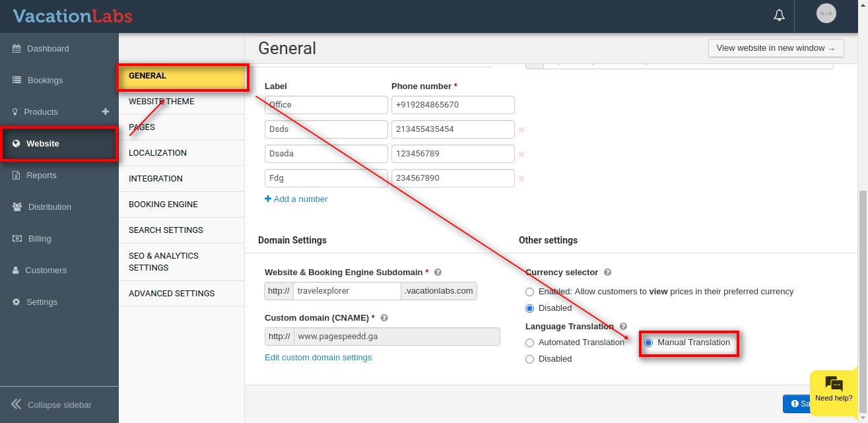The image size is (868, 423).
Task: Click the plus icon next to Products
Action: [x=105, y=112]
